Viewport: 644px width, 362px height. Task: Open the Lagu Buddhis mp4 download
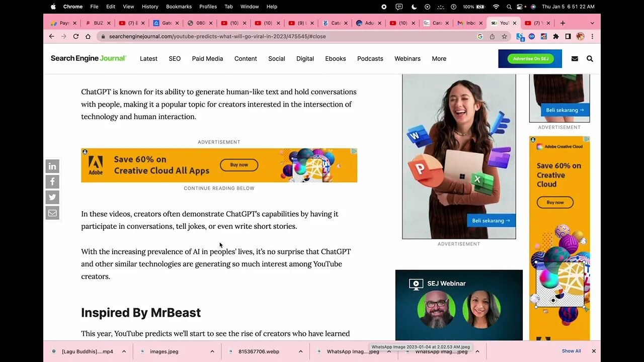[x=87, y=351]
